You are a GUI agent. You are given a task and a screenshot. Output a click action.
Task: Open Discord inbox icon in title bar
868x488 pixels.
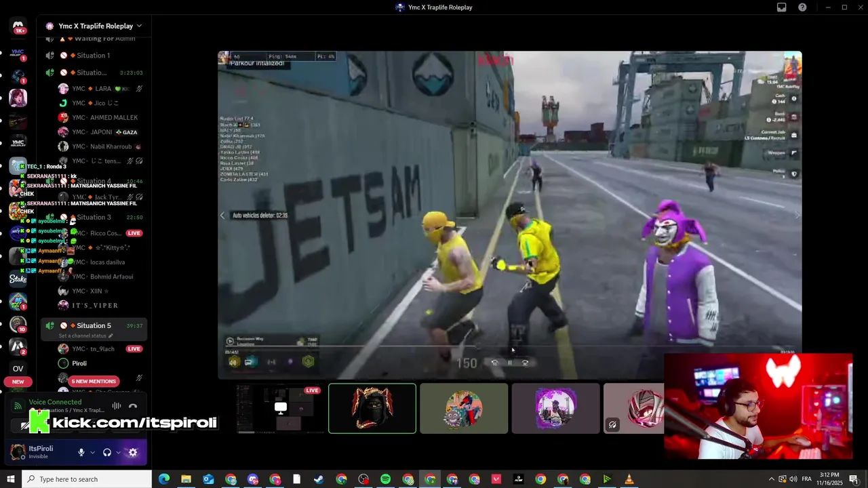coord(782,7)
